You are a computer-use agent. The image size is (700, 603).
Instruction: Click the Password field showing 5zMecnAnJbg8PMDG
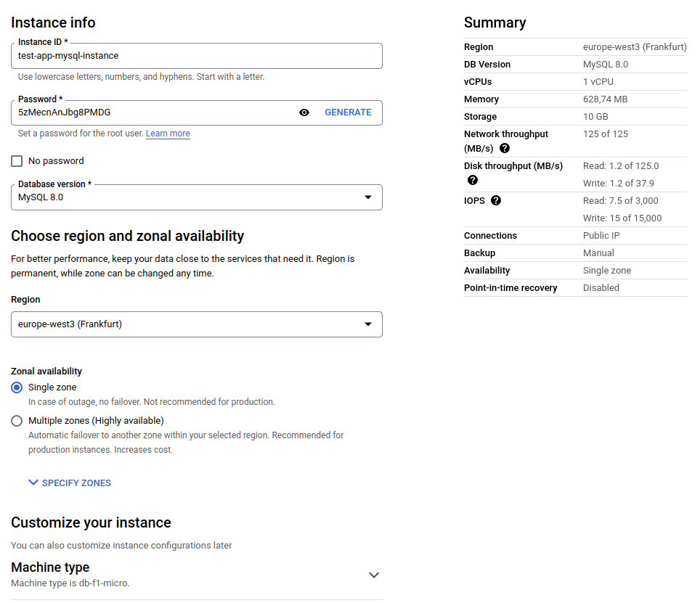pos(145,112)
